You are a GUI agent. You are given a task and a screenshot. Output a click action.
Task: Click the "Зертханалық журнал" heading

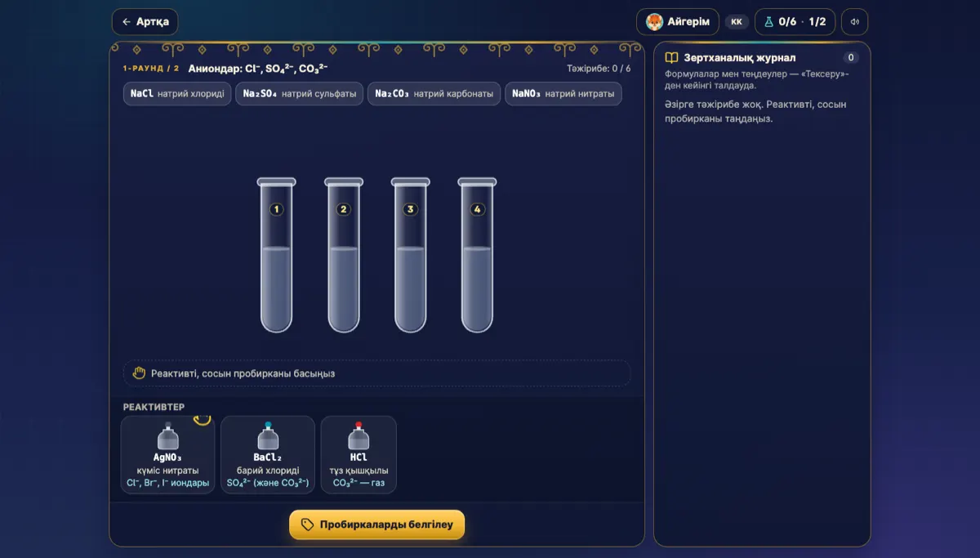[740, 58]
